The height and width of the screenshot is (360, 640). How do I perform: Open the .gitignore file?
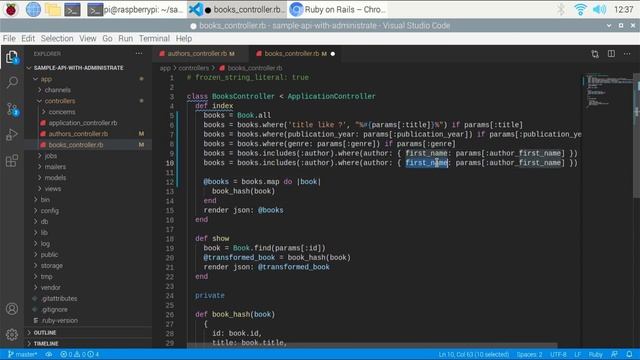[x=54, y=310]
